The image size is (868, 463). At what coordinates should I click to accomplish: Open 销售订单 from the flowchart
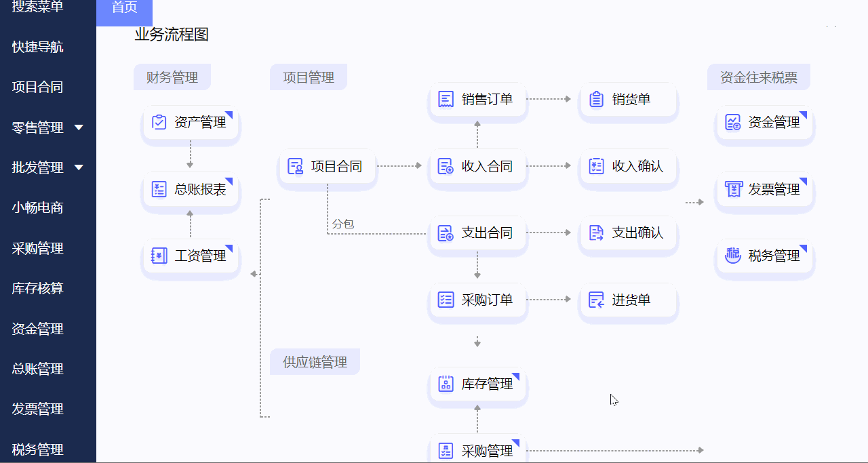coord(446,98)
